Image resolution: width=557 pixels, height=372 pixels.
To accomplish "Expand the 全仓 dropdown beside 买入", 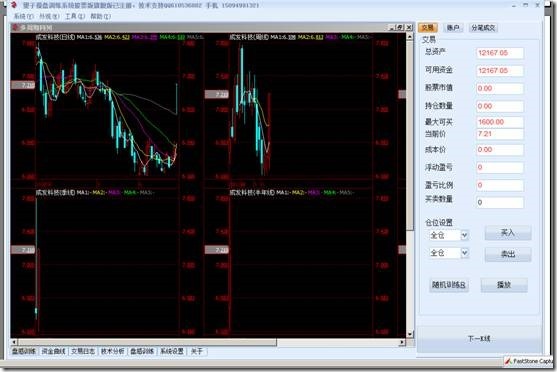I will coord(464,235).
